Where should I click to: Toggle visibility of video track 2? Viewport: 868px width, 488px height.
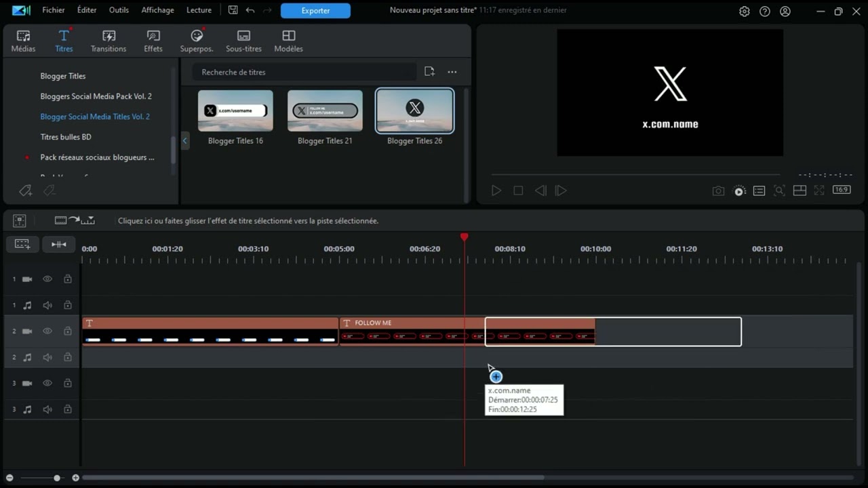(x=47, y=331)
